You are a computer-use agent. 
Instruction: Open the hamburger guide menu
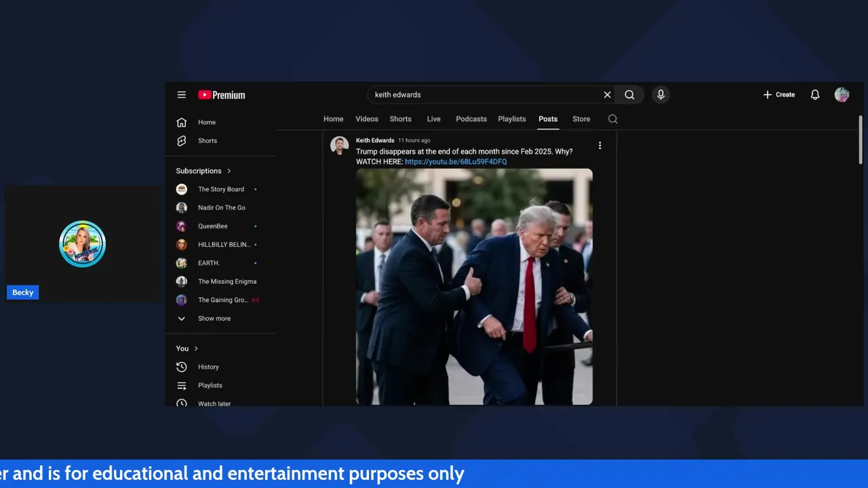(182, 95)
